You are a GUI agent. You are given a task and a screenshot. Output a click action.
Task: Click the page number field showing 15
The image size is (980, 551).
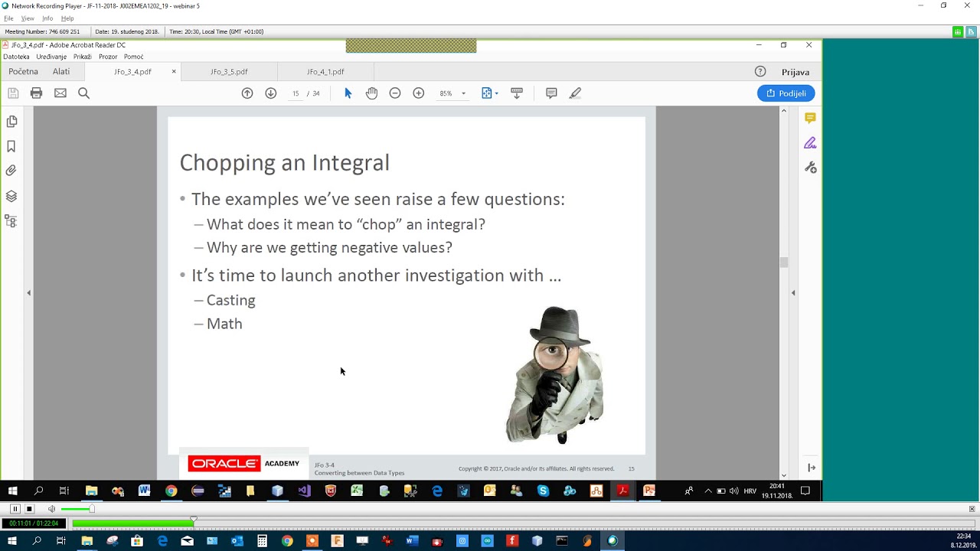pos(296,93)
